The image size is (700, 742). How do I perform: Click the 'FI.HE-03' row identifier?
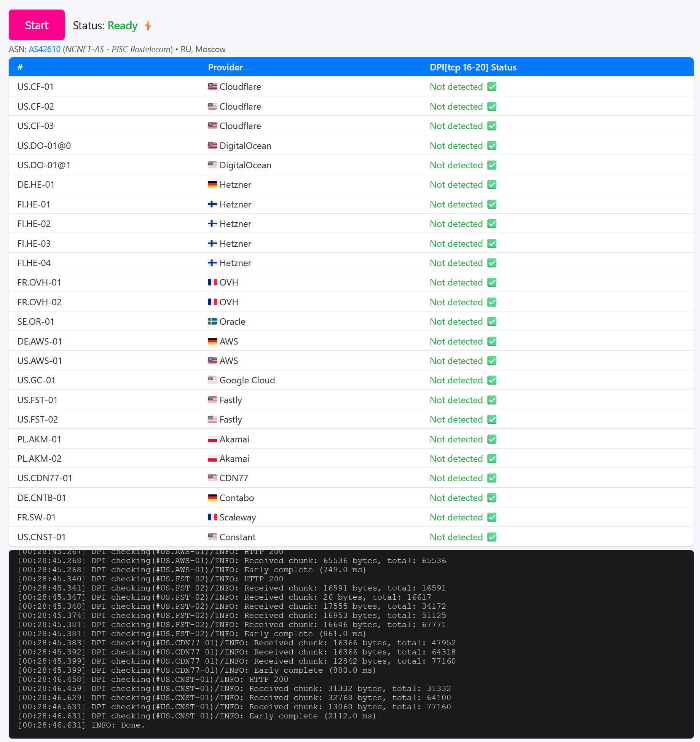(34, 244)
